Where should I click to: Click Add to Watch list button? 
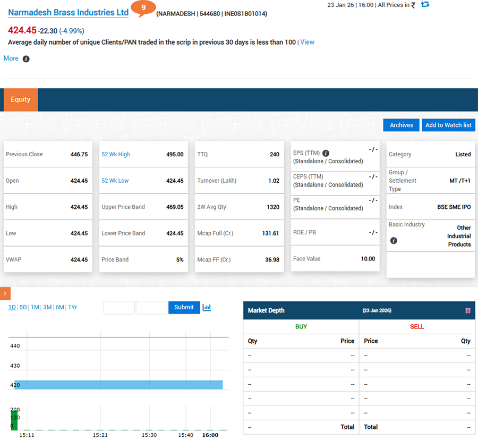pos(448,125)
